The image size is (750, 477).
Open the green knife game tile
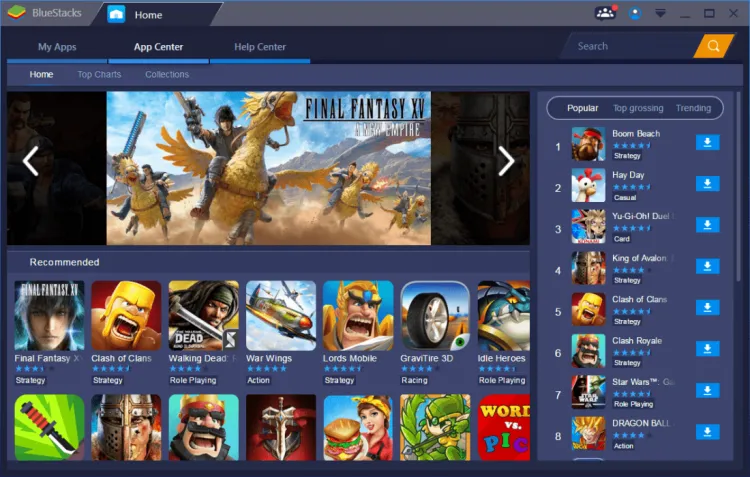[49, 427]
